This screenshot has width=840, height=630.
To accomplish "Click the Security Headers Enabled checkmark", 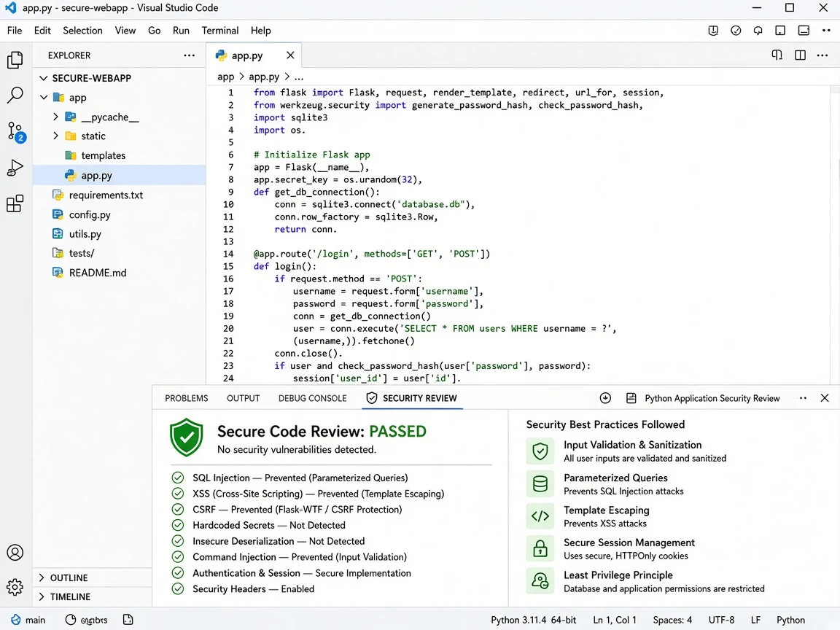I will click(178, 588).
